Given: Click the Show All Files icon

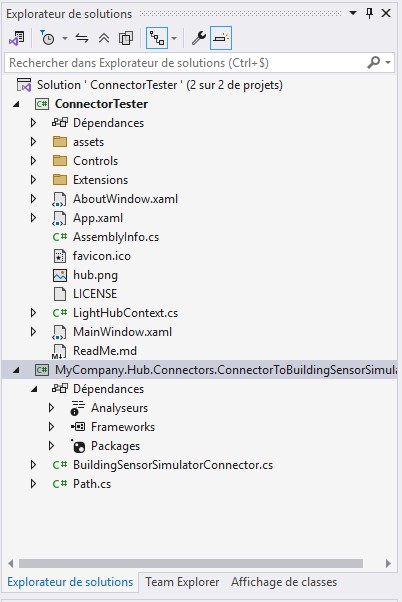Looking at the screenshot, I should tap(126, 38).
